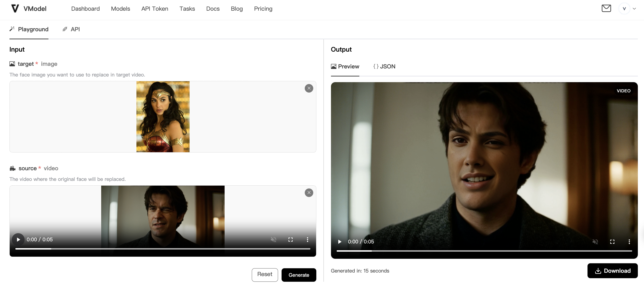The width and height of the screenshot is (644, 286).
Task: Click the VModel brand name
Action: [x=35, y=9]
